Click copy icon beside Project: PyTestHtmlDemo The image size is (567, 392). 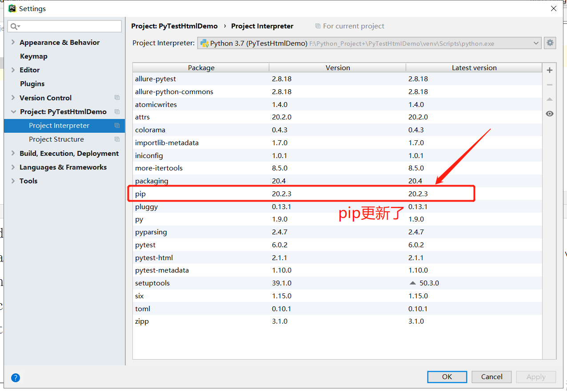(x=117, y=111)
